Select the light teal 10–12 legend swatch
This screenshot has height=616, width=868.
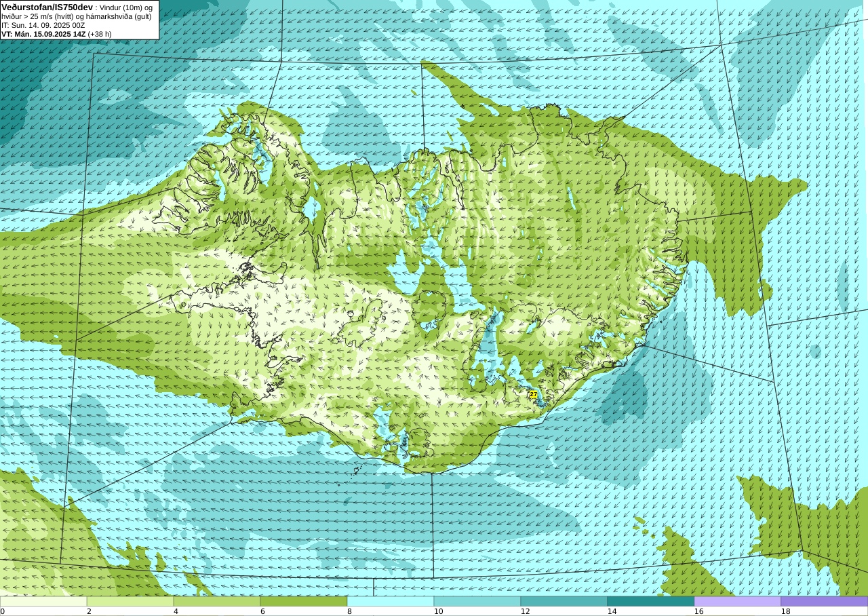coord(477,601)
